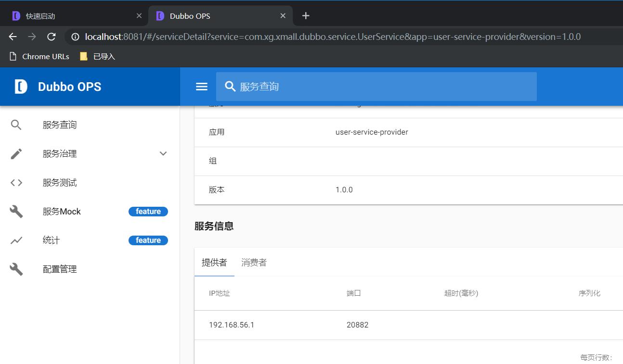Click the port value 20882
This screenshot has width=623, height=364.
coord(358,325)
